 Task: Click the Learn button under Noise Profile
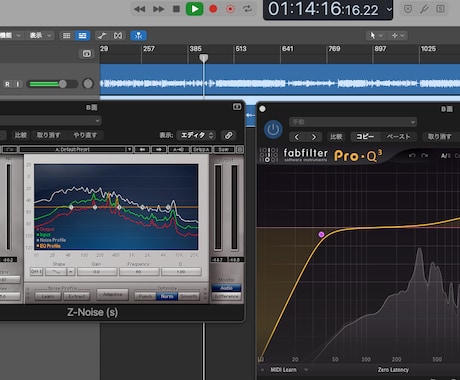coord(48,296)
